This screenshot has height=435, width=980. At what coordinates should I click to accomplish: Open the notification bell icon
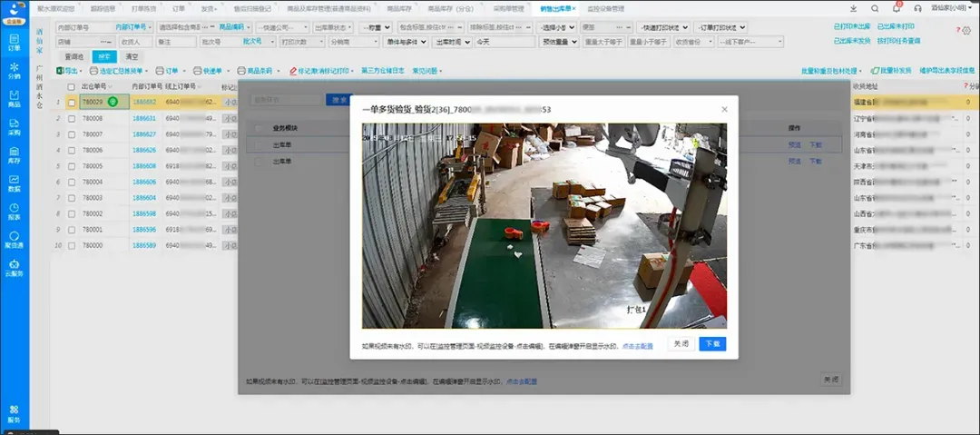coord(896,8)
